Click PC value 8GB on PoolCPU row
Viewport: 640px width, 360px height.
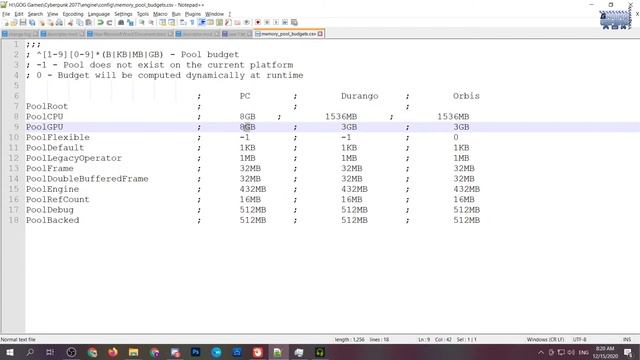tap(247, 117)
